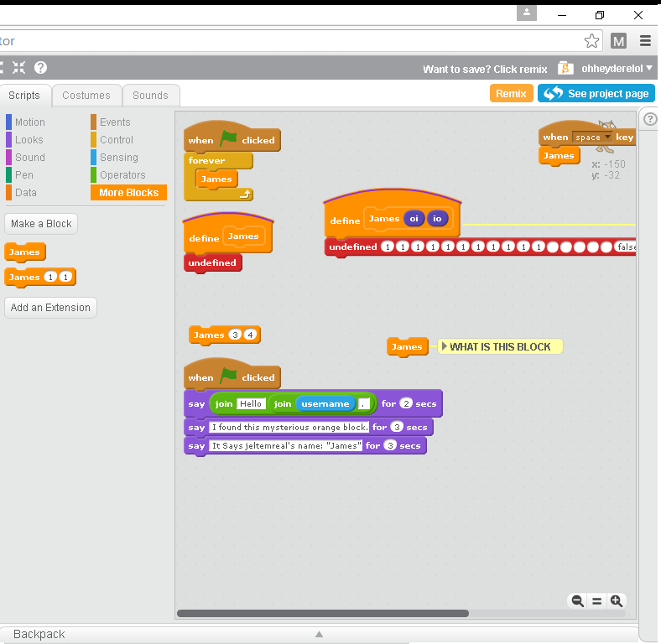This screenshot has width=661, height=644.
Task: Select the Sensing block category
Action: coord(119,158)
